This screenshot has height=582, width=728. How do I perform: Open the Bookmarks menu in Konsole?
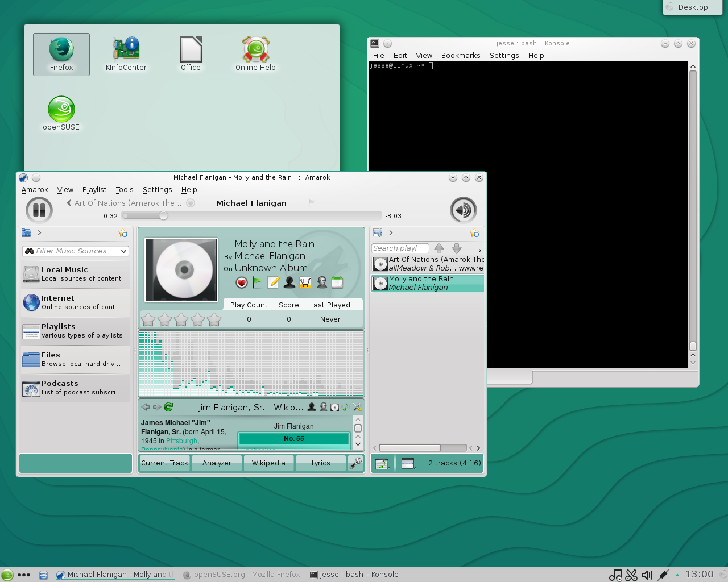click(x=461, y=56)
